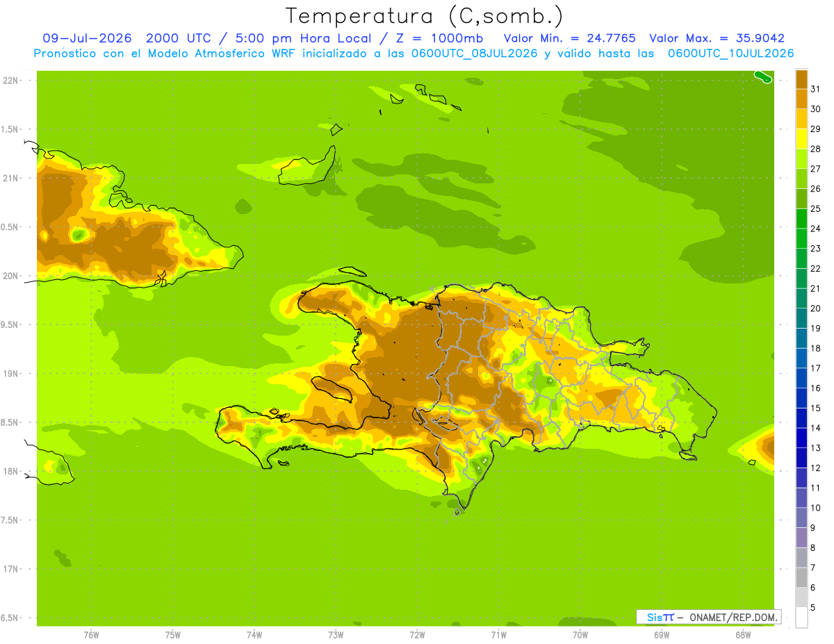Select the date "09-Jul-2026" in the header
This screenshot has height=644, width=834.
88,38
